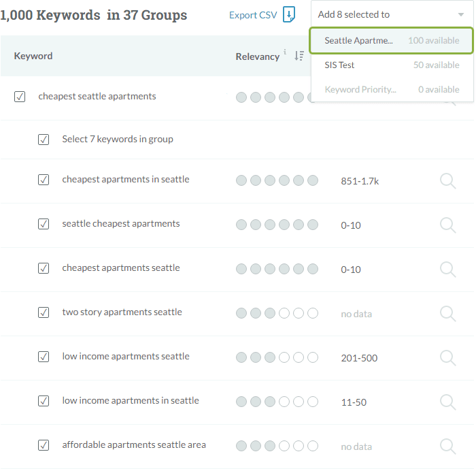
Task: Click the 851-1.7k volume value
Action: pos(360,181)
